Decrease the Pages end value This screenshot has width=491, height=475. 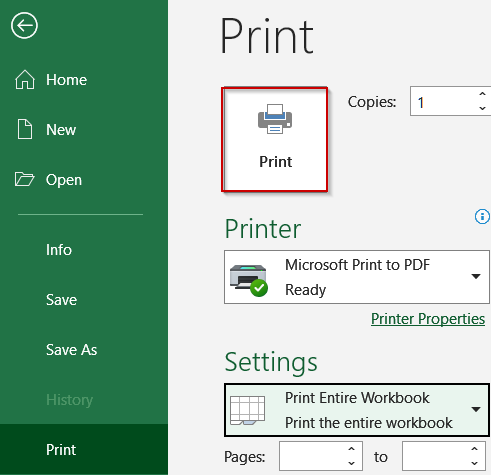[474, 463]
